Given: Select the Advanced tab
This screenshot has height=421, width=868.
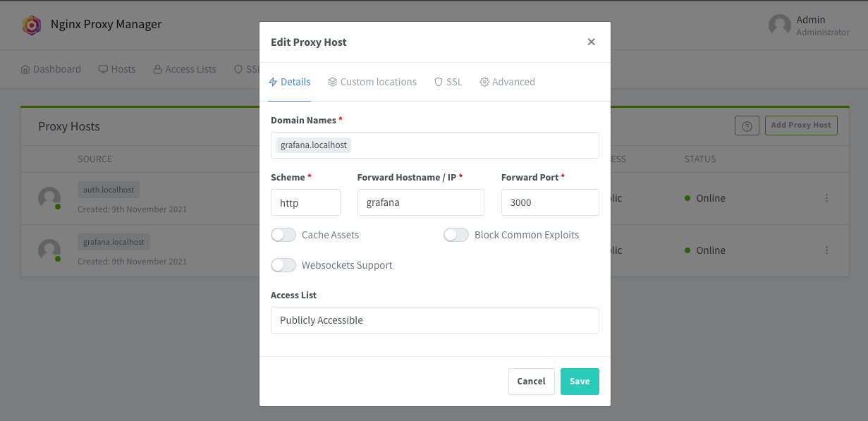Looking at the screenshot, I should [x=508, y=82].
